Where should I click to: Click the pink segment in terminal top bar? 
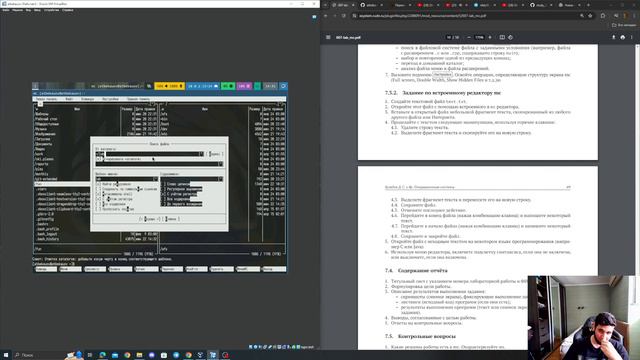click(x=244, y=86)
